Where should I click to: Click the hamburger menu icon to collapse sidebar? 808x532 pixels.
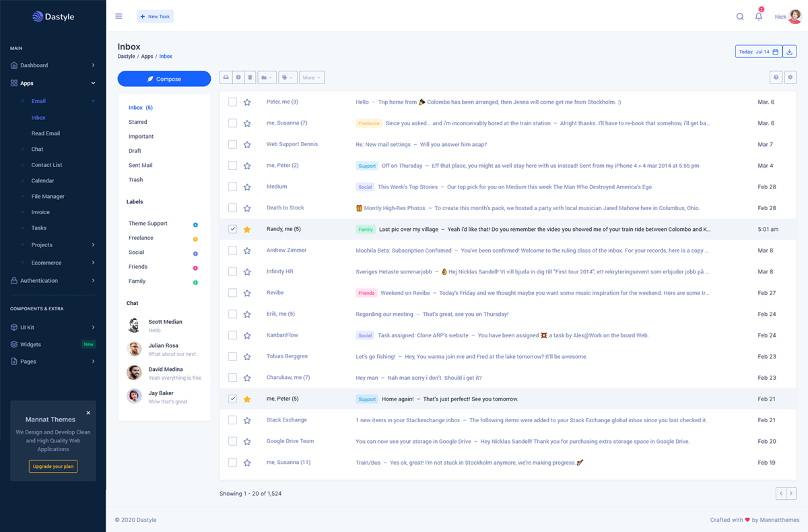[x=119, y=17]
